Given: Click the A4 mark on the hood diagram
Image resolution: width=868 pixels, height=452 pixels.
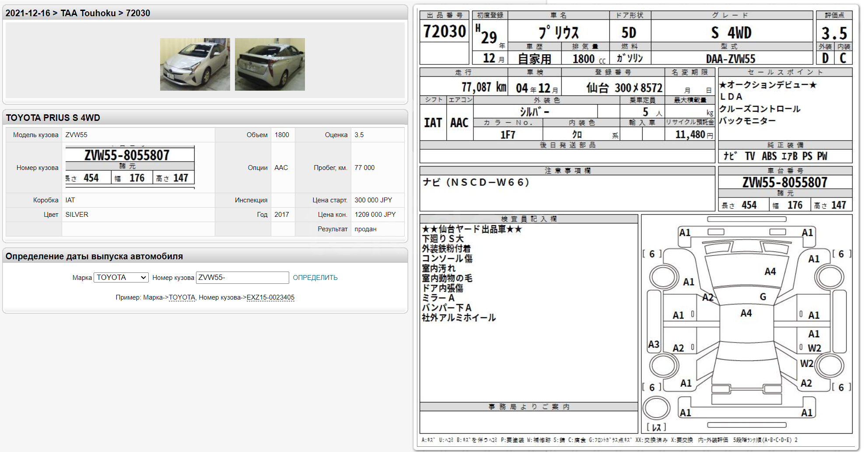Looking at the screenshot, I should pos(770,272).
